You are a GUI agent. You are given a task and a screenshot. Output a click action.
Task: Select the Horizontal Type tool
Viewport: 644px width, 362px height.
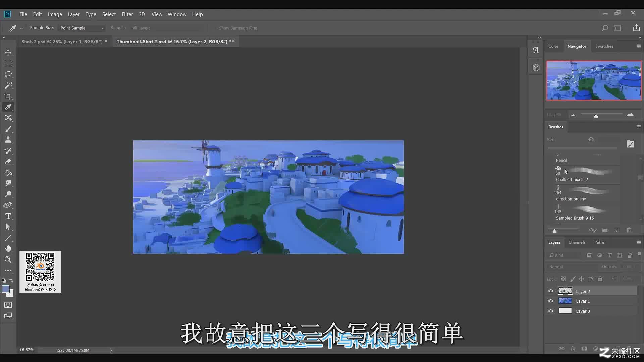(8, 216)
